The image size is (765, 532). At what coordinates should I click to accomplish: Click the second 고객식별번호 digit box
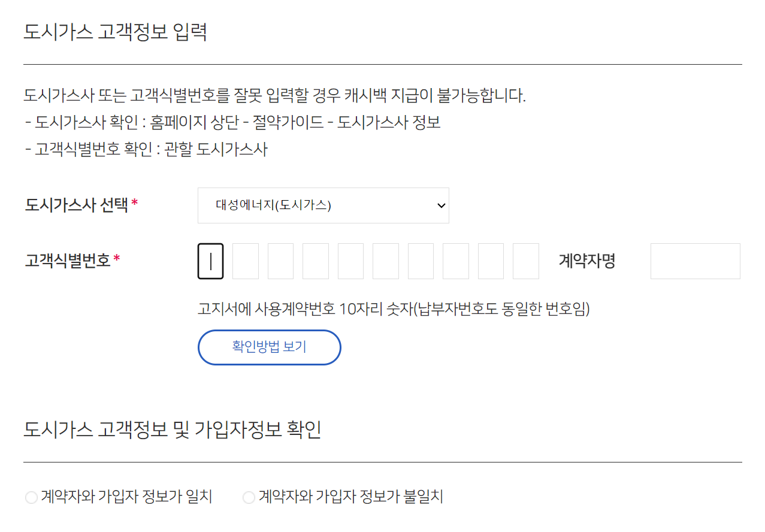click(246, 261)
